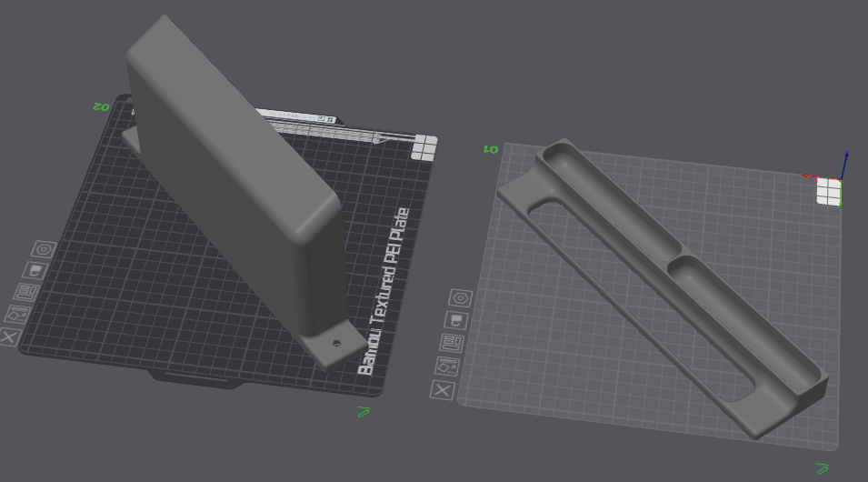Remove the dark textured plate with X icon
The height and width of the screenshot is (482, 868).
9,336
